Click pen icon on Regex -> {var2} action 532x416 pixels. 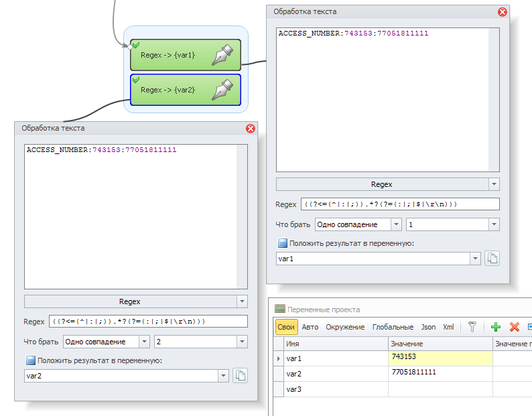[x=222, y=90]
